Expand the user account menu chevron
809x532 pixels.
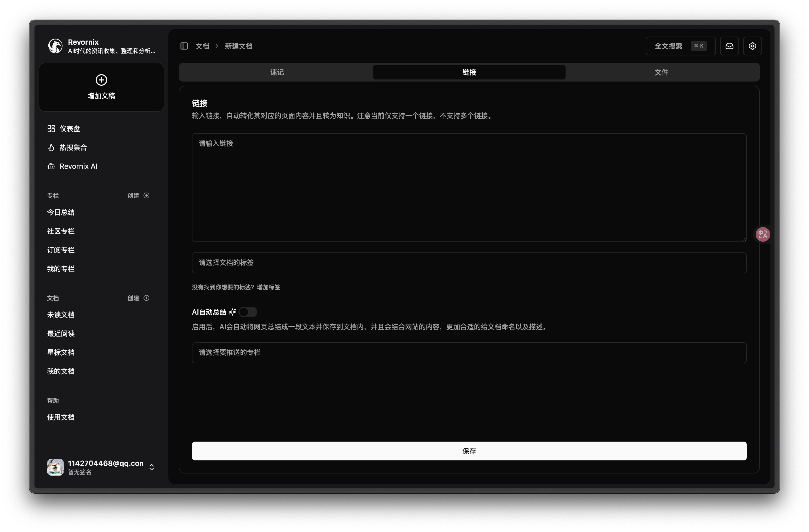(152, 467)
